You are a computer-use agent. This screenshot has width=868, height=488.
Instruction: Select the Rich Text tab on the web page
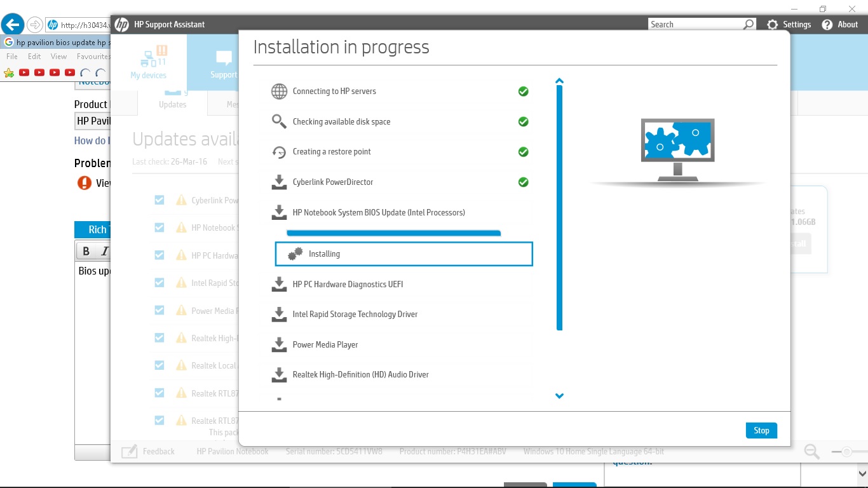(93, 229)
